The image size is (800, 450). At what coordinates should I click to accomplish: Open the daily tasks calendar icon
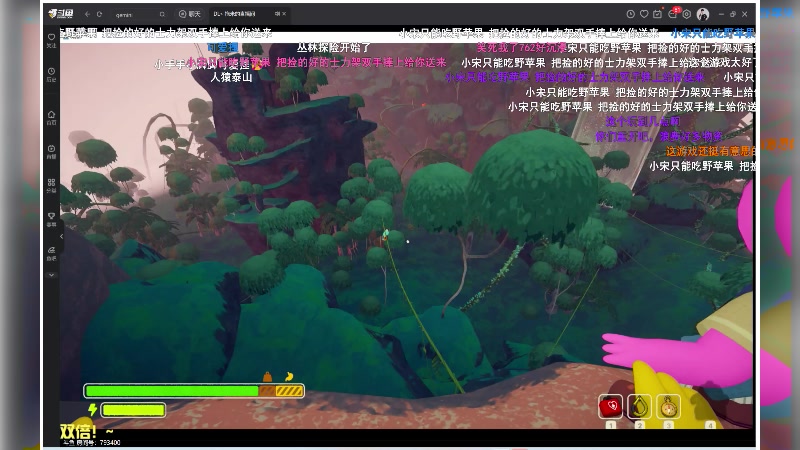coord(658,14)
